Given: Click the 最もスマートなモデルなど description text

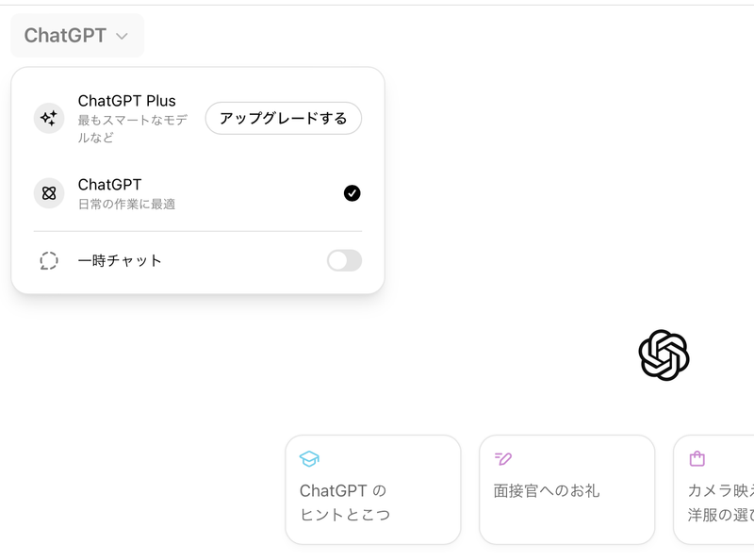Looking at the screenshot, I should click(133, 128).
